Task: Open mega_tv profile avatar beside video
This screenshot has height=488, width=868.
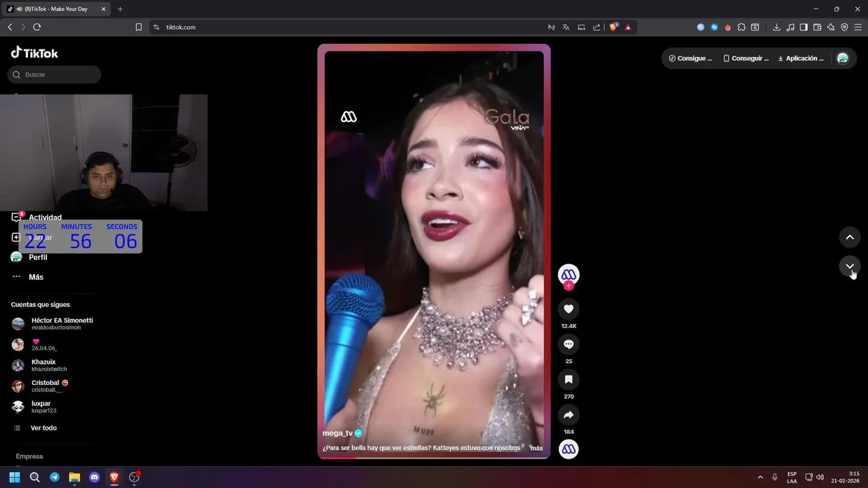Action: click(x=568, y=274)
